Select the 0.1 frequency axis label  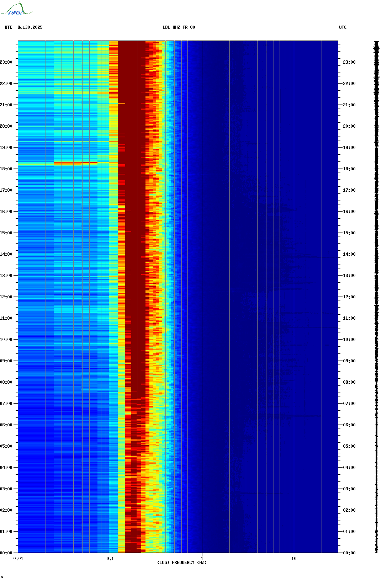click(110, 559)
